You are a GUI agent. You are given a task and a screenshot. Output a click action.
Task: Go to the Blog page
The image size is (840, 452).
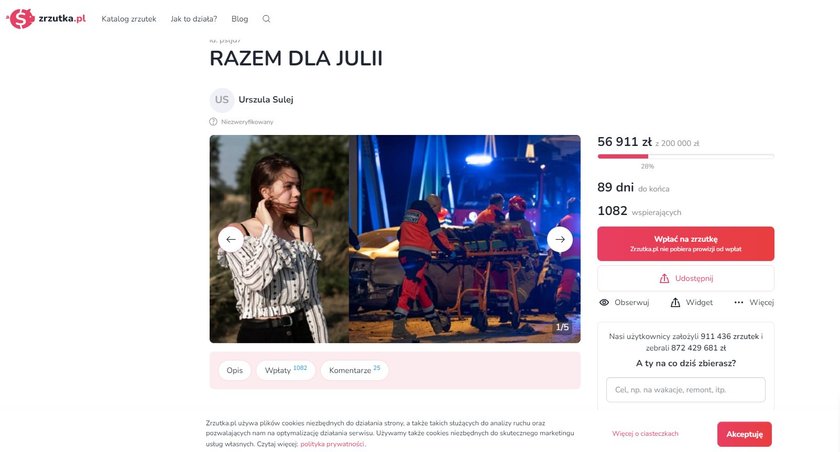pyautogui.click(x=239, y=19)
